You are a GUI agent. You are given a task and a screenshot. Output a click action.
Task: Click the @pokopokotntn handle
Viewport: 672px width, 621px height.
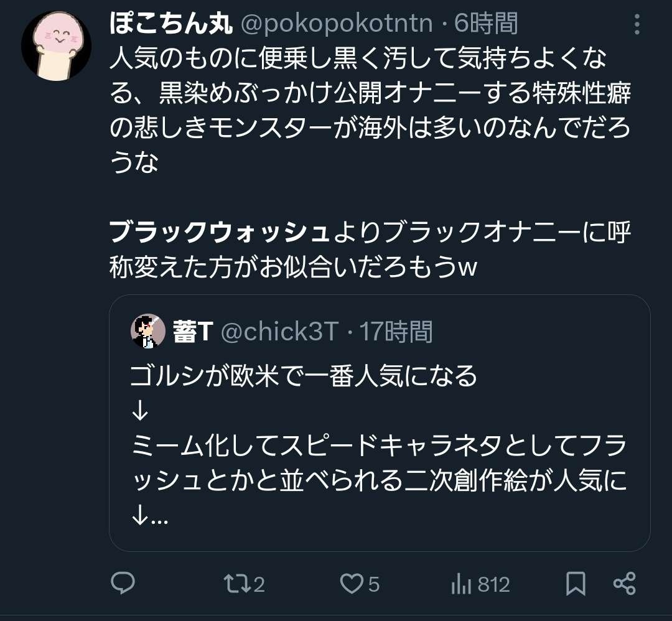337,24
